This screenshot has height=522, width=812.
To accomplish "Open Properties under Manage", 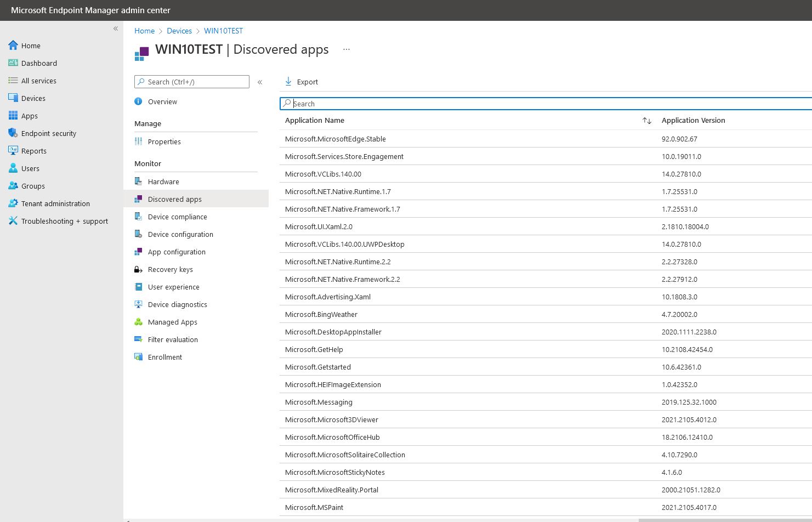I will click(x=164, y=141).
